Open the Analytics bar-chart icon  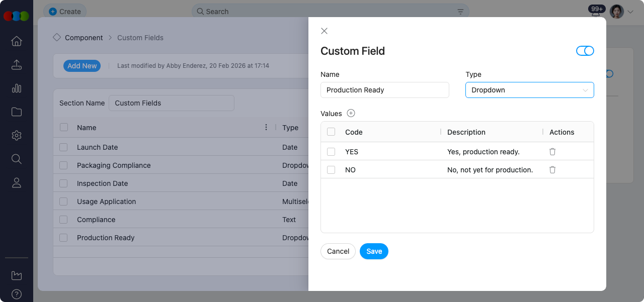16,88
